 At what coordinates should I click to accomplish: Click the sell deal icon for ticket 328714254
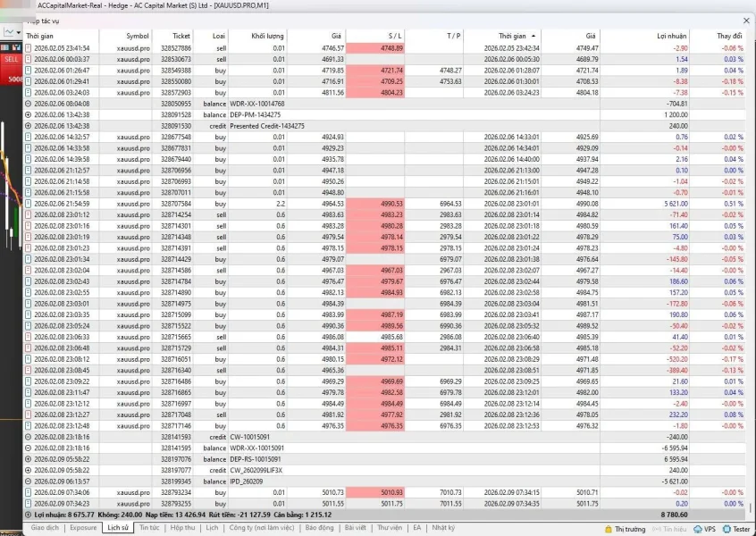(29, 215)
